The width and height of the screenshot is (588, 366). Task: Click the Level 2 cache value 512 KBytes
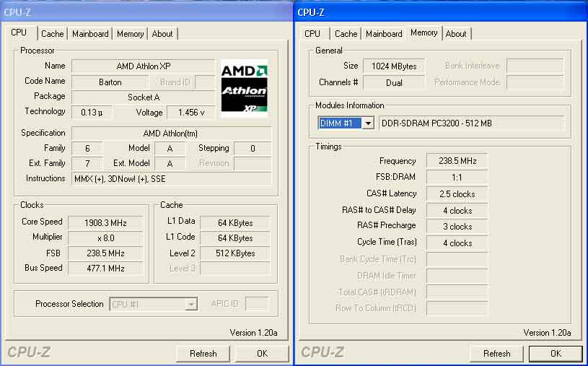(x=235, y=253)
